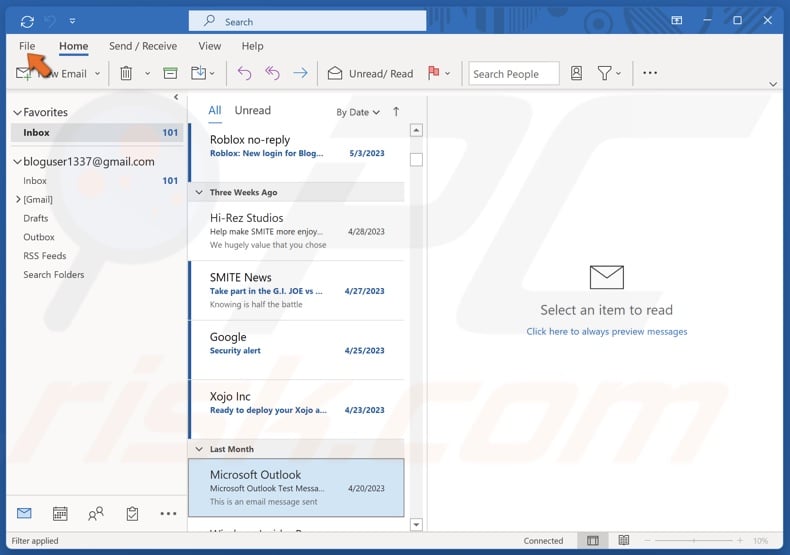Open the Outbox folder
This screenshot has width=790, height=555.
pyautogui.click(x=39, y=237)
